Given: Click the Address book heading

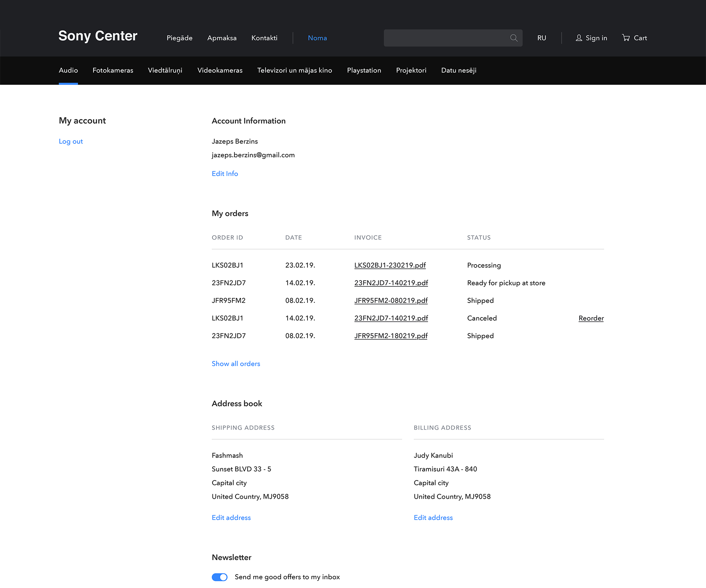Looking at the screenshot, I should click(x=237, y=404).
